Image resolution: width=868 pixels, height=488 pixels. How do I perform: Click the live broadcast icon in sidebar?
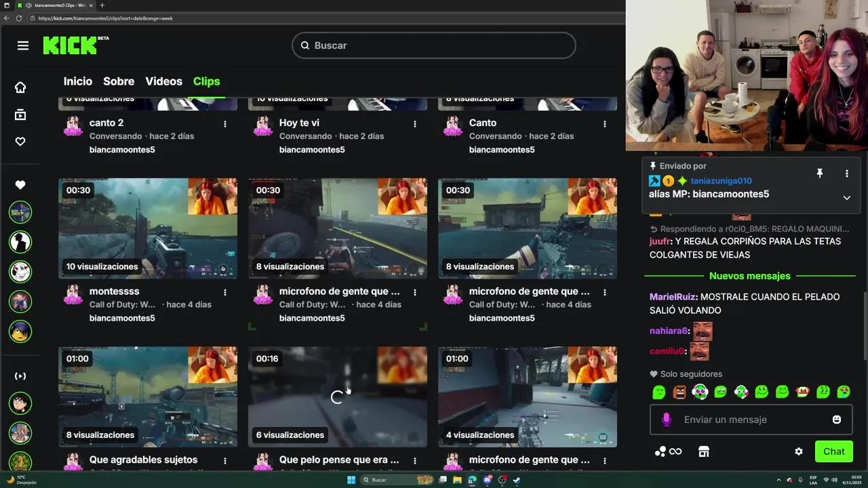20,376
